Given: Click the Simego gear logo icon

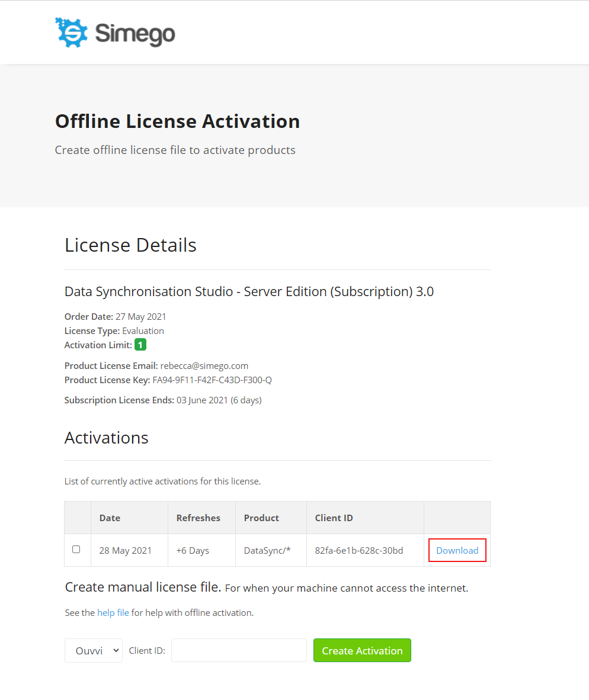Looking at the screenshot, I should 71,32.
